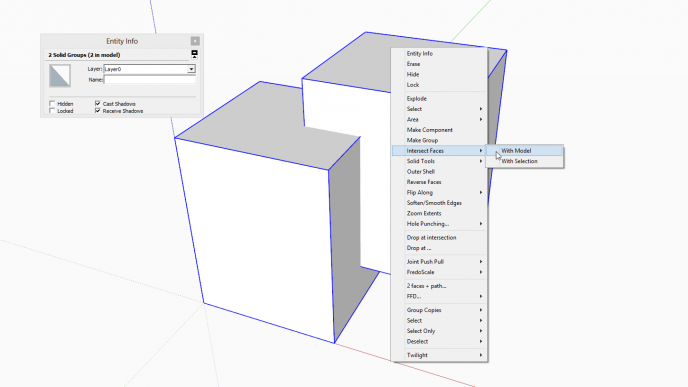The height and width of the screenshot is (387, 688).
Task: Choose Entity Info in context menu
Action: pyautogui.click(x=439, y=54)
